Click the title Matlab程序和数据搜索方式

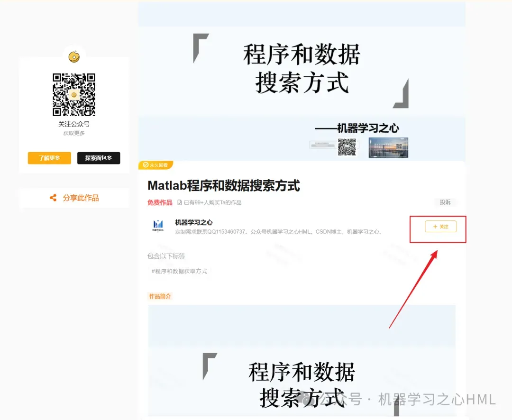(224, 185)
